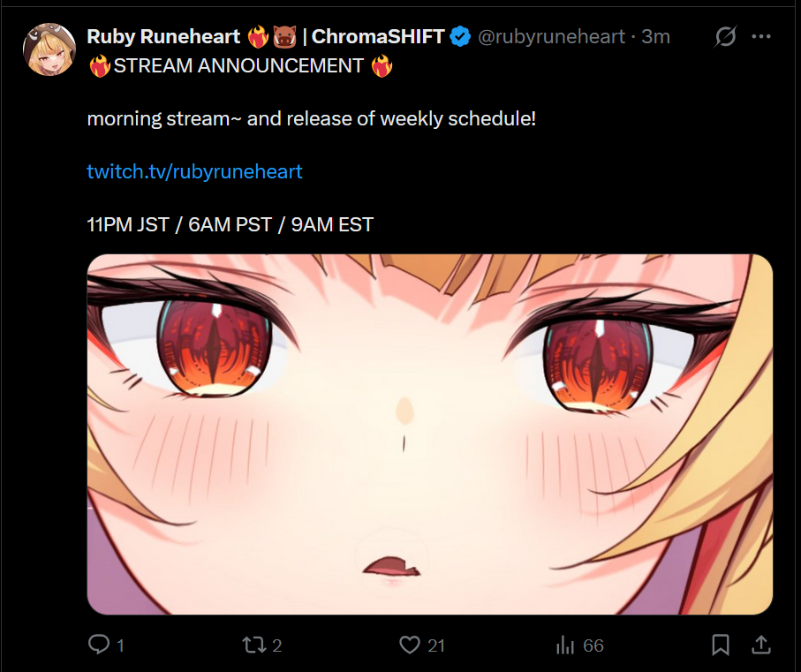Viewport: 801px width, 672px height.
Task: Repost the tweet using the retweet icon
Action: 253,645
